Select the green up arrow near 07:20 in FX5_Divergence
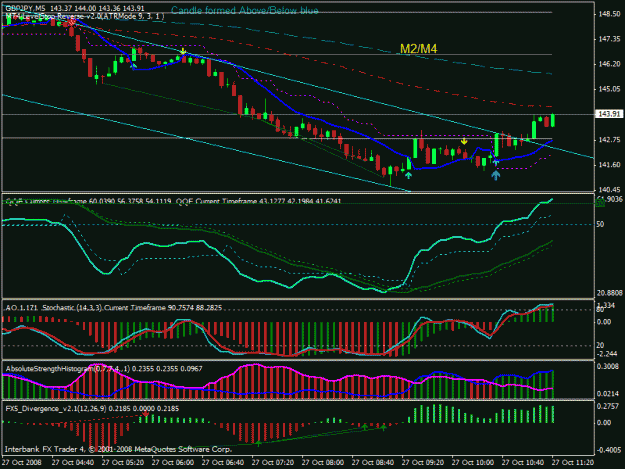 coord(258,443)
